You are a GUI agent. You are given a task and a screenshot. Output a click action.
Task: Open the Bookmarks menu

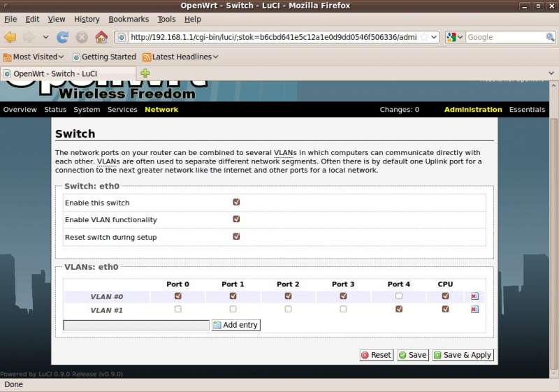tap(129, 20)
